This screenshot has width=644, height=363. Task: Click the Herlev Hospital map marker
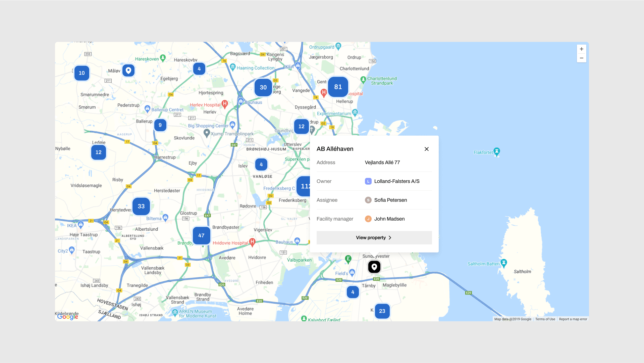point(225,104)
